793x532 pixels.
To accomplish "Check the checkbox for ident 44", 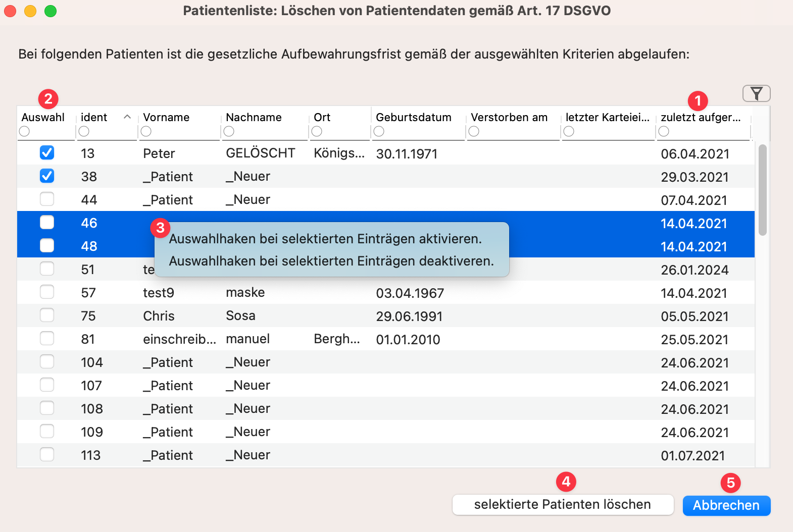I will [x=47, y=199].
